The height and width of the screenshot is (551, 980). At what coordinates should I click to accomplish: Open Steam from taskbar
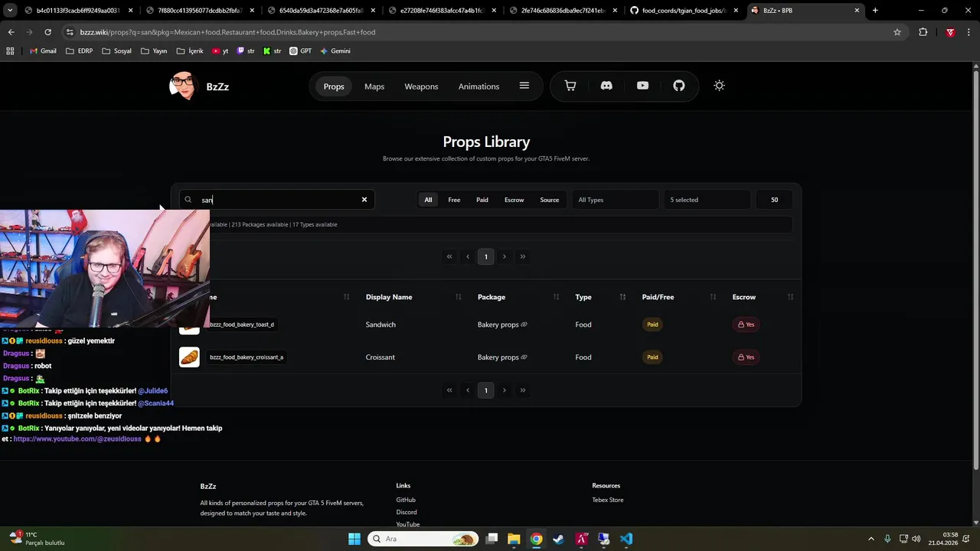[558, 539]
